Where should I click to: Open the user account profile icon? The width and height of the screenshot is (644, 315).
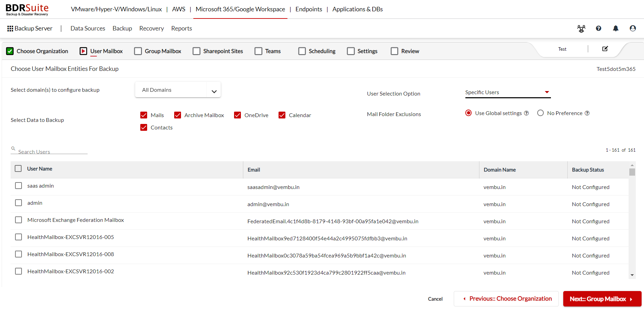tap(633, 28)
